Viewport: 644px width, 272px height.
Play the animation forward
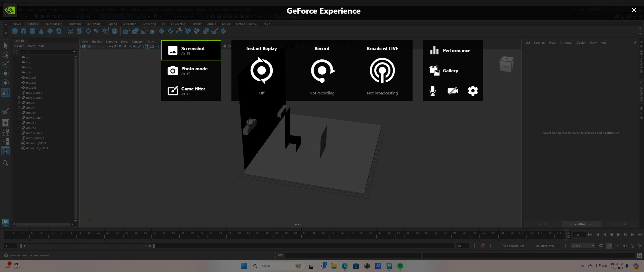[618, 235]
